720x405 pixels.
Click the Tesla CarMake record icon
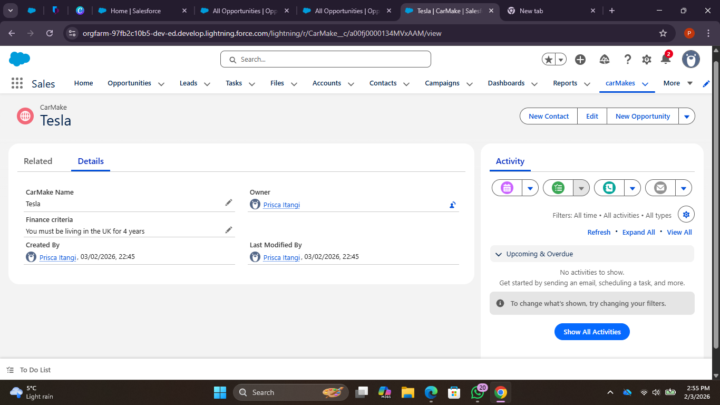pyautogui.click(x=25, y=116)
